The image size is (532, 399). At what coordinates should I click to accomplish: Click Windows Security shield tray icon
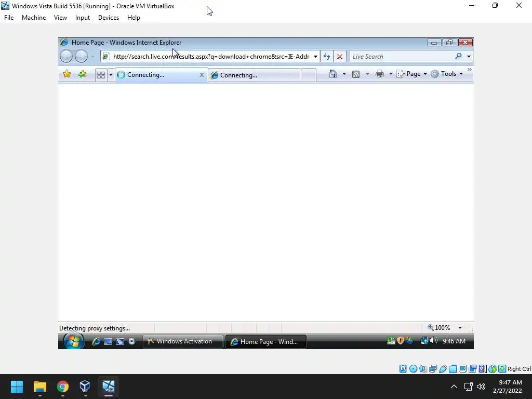click(401, 341)
